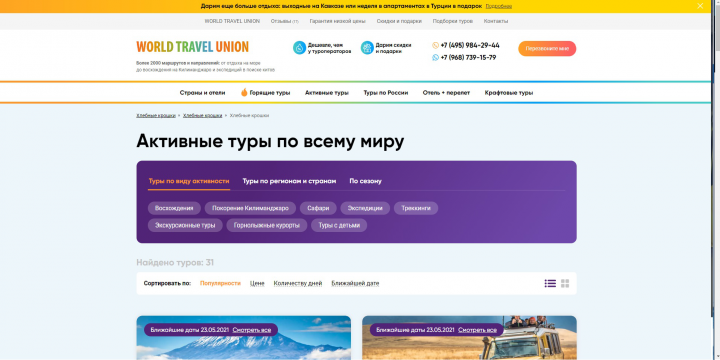The height and width of the screenshot is (360, 720).
Task: Close the yellow promo banner
Action: coord(700,6)
